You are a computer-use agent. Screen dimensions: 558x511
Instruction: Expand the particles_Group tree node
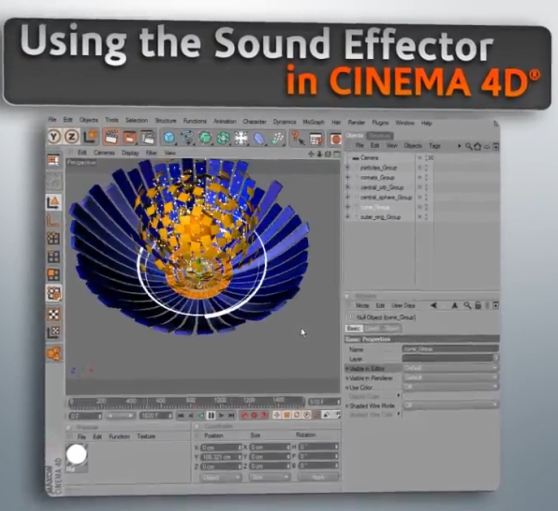pos(348,168)
